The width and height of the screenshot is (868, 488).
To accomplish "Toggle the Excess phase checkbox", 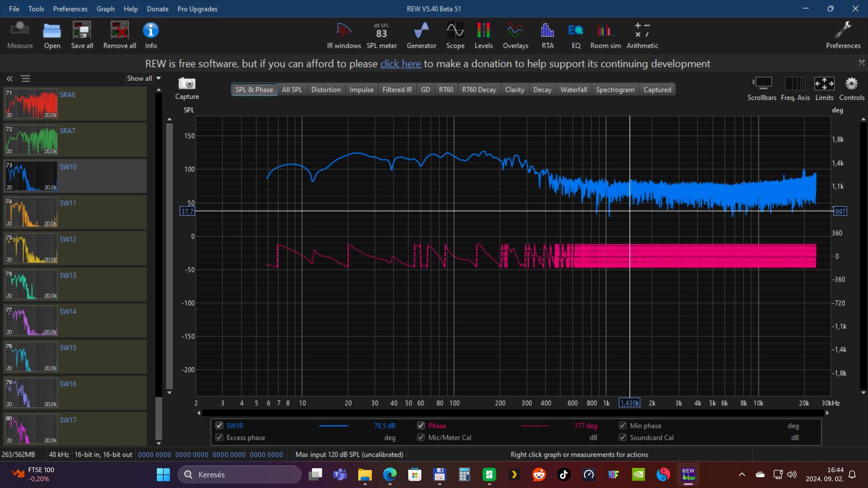I will coord(219,437).
